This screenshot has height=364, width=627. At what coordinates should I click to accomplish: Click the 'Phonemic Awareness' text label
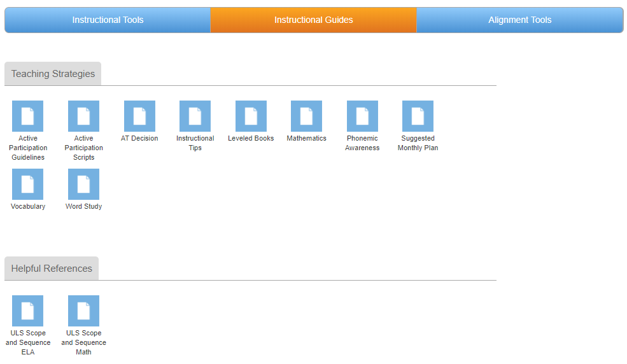362,143
